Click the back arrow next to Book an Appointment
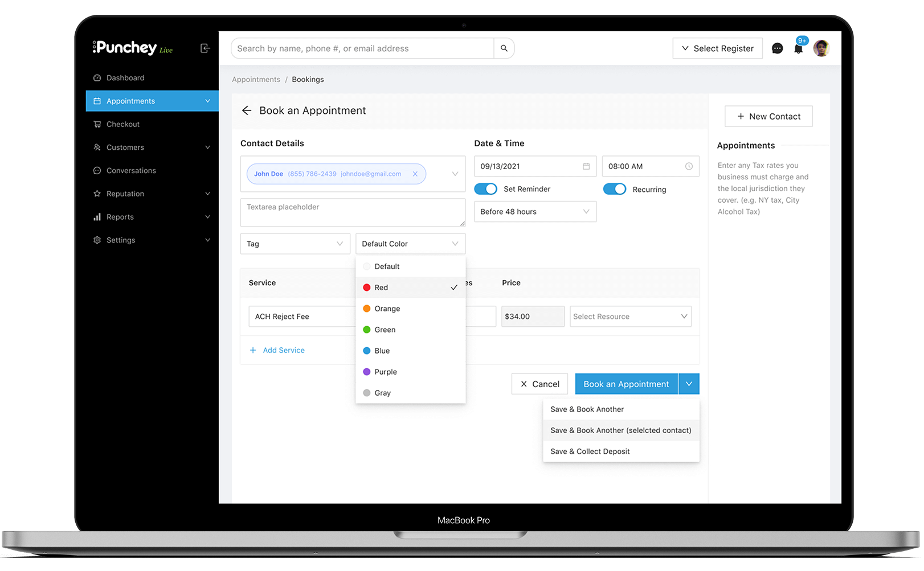Screen dimensions: 924x571 tap(247, 110)
